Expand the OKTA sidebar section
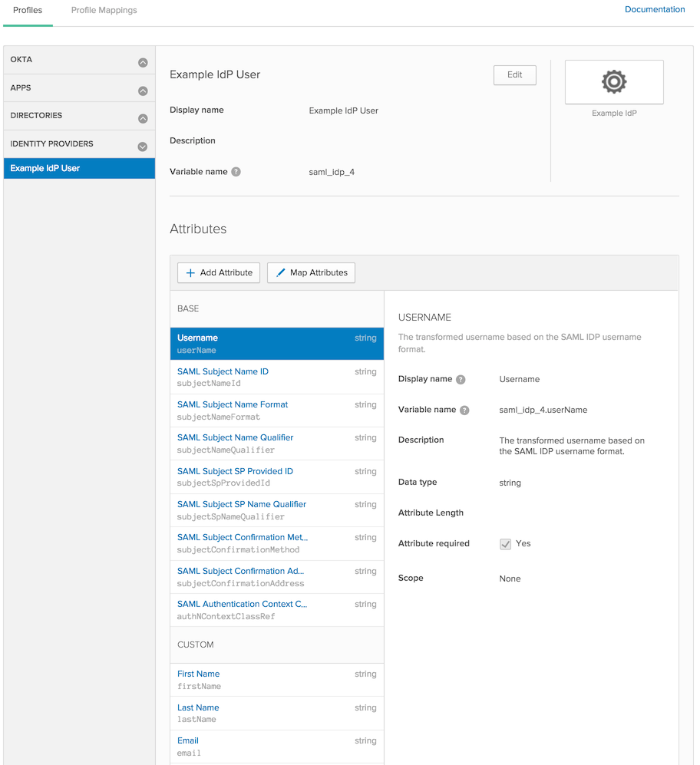Screen dimensions: 700x765 [143, 63]
